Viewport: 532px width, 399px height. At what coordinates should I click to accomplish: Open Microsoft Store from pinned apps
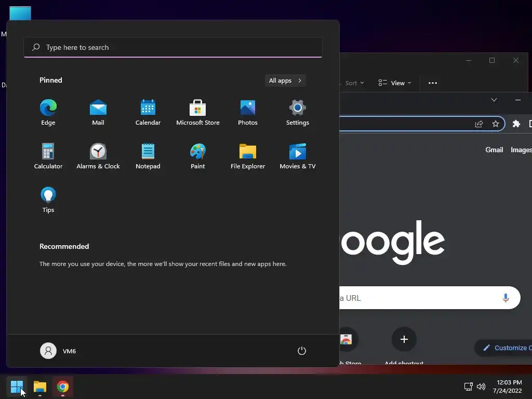198,113
